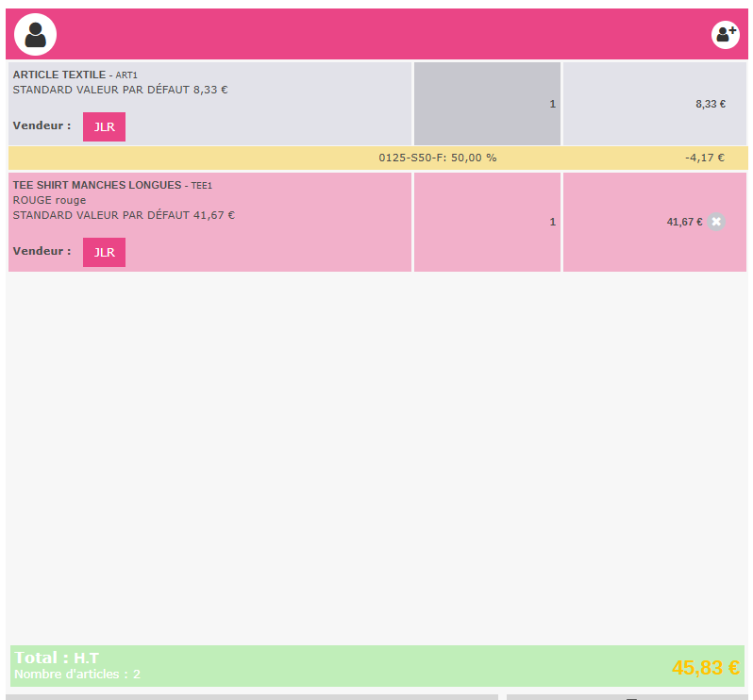This screenshot has height=700, width=753.
Task: Open the 0125-S50-F 50% discount row
Action: 437,158
